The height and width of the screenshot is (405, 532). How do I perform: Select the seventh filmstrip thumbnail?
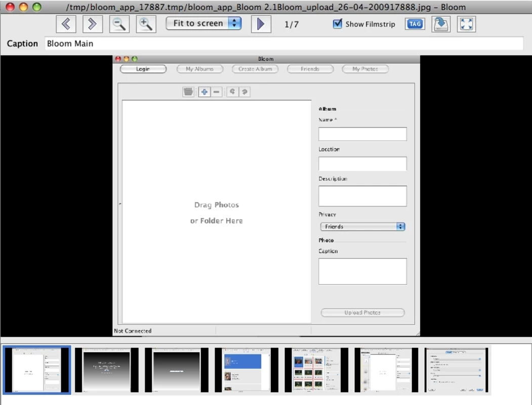click(456, 370)
